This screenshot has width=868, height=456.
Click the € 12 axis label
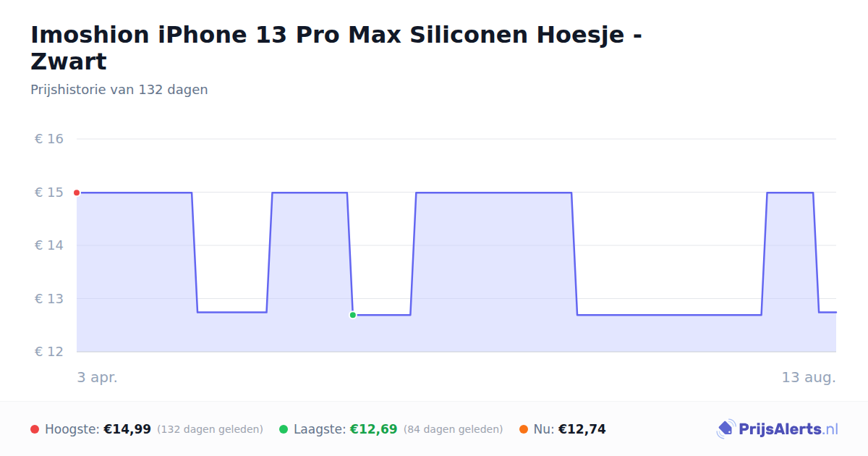point(49,352)
